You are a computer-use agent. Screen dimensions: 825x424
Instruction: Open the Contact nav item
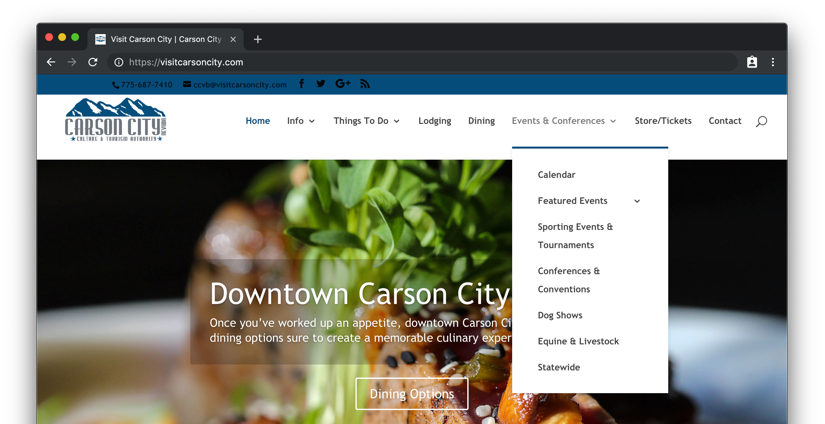coord(725,121)
